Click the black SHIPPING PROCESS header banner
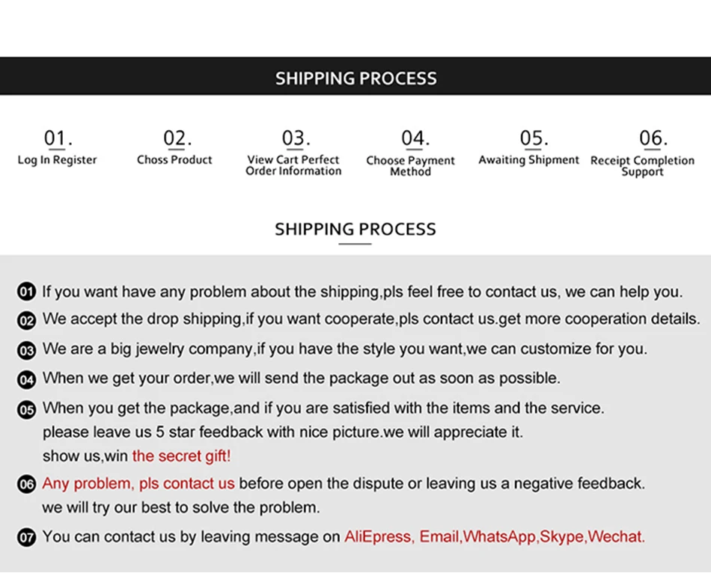Screen dimensions: 711x588 [x=355, y=76]
